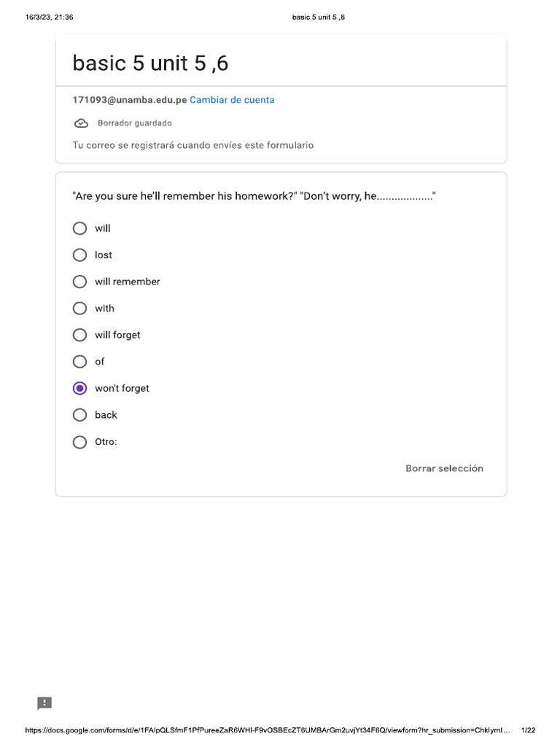Click the saved draft cloud icon

(81, 123)
